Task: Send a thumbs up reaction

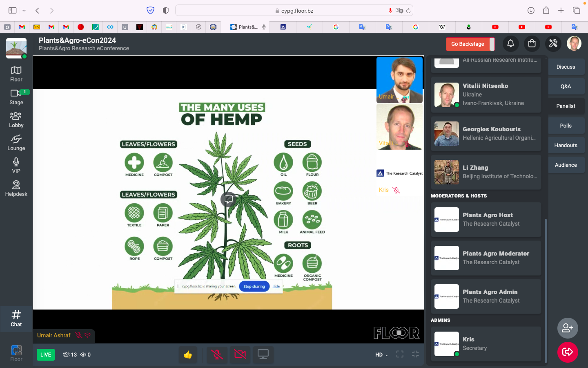Action: (188, 355)
